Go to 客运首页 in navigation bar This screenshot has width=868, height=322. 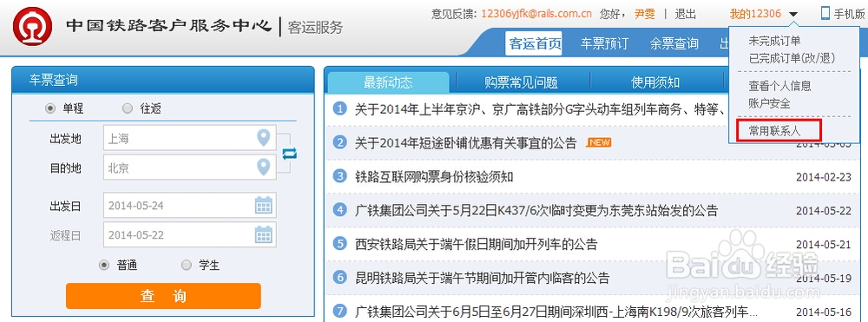[534, 43]
